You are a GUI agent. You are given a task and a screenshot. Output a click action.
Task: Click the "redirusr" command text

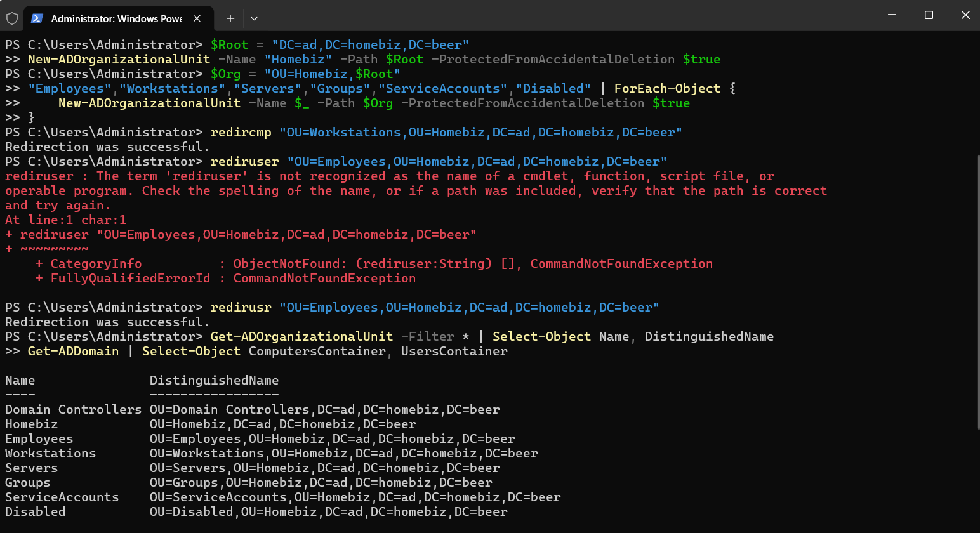[241, 307]
